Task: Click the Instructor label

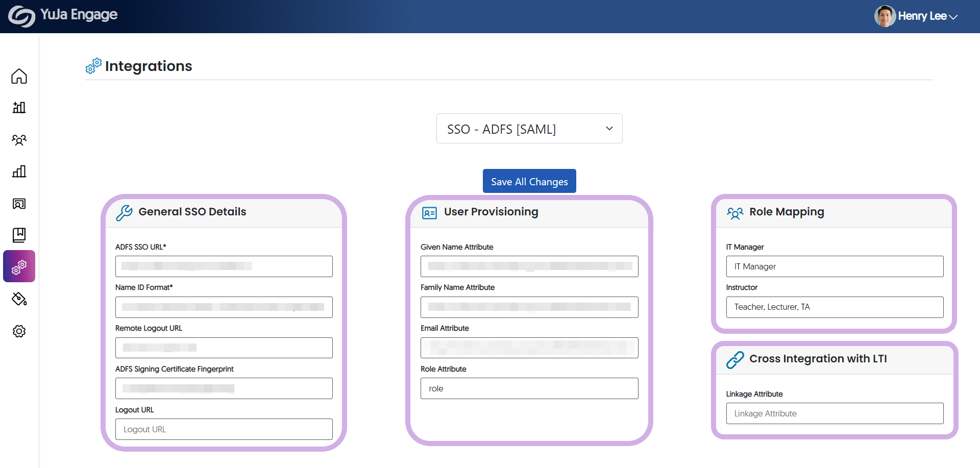Action: click(742, 287)
